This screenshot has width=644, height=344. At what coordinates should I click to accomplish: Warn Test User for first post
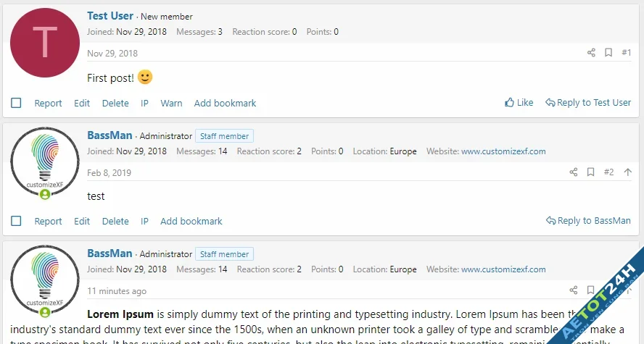tap(171, 103)
